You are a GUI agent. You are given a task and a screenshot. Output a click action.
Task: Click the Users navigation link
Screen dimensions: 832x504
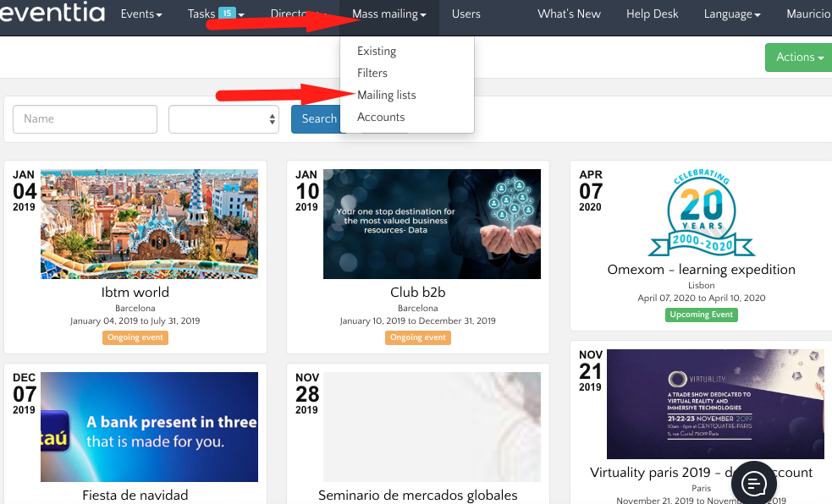tap(466, 14)
